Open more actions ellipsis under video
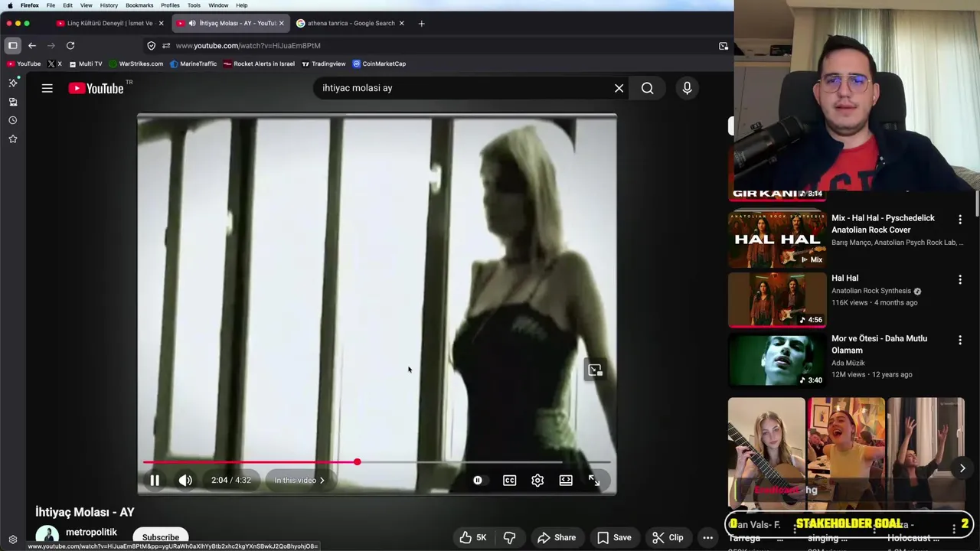Image resolution: width=980 pixels, height=551 pixels. (707, 537)
